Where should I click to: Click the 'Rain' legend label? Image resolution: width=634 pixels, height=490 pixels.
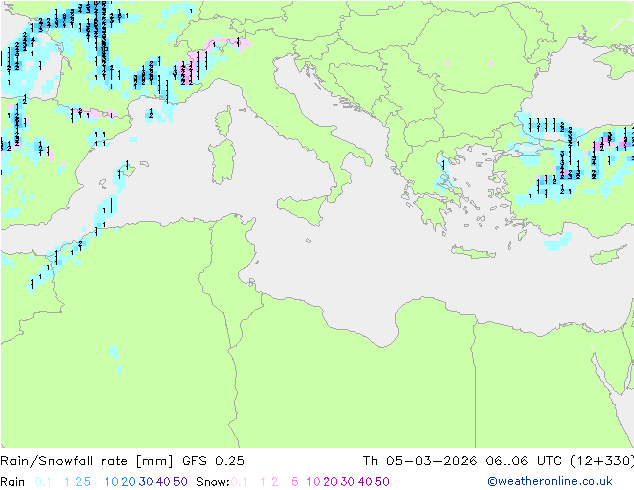click(x=13, y=482)
